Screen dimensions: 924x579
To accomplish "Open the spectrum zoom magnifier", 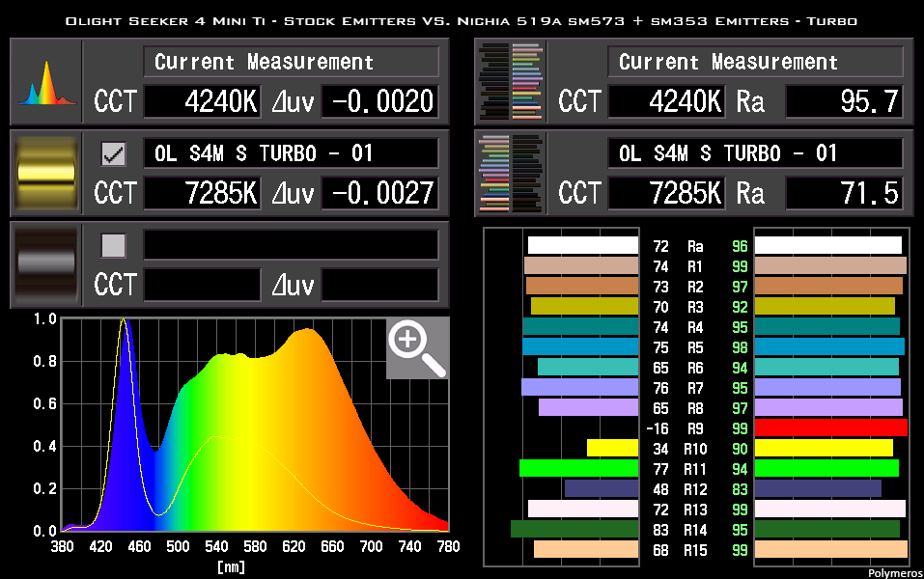I will pyautogui.click(x=416, y=348).
